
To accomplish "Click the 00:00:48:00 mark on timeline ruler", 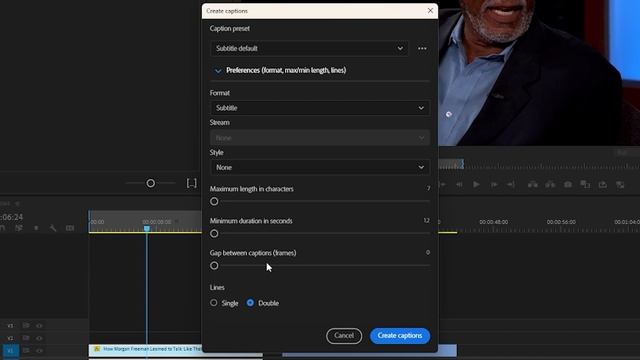I will click(x=493, y=222).
